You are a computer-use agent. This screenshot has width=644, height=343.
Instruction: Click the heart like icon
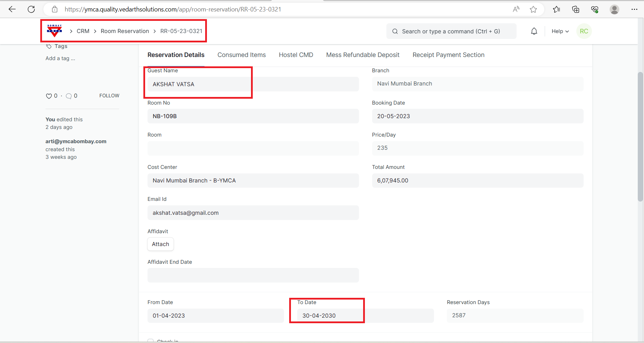tap(49, 96)
